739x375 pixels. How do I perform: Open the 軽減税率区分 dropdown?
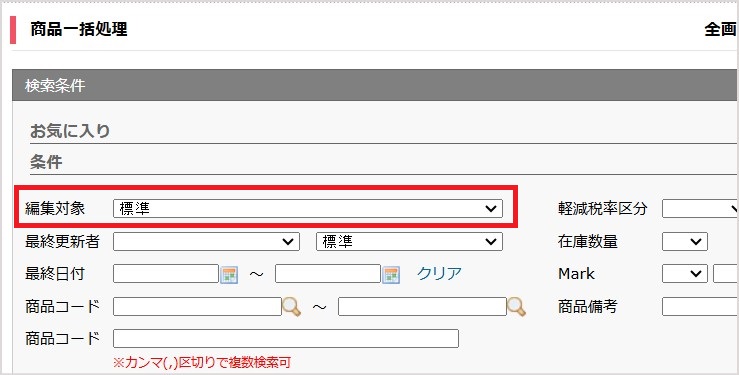(700, 208)
